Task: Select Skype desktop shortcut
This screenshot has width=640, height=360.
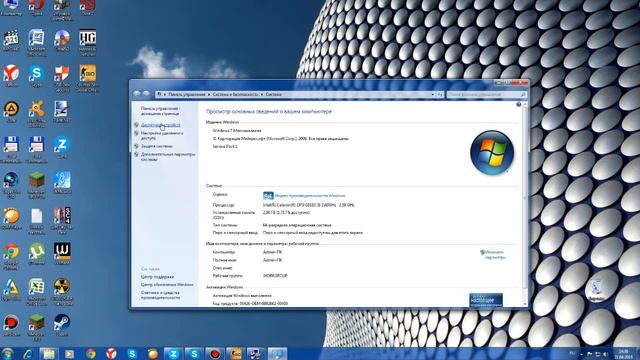Action: coord(36,76)
